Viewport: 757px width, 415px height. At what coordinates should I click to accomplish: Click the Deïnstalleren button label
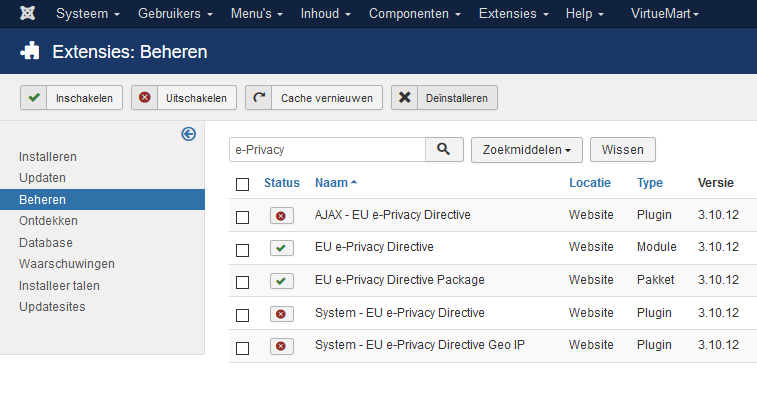point(457,98)
